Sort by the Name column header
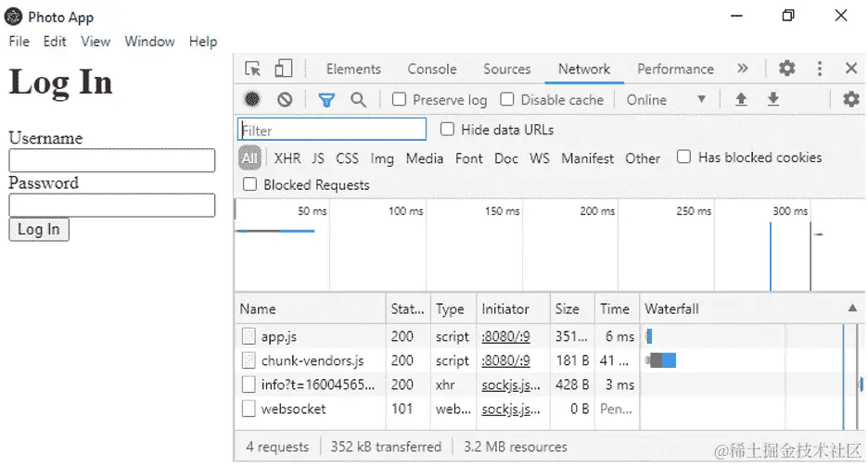 pos(310,309)
